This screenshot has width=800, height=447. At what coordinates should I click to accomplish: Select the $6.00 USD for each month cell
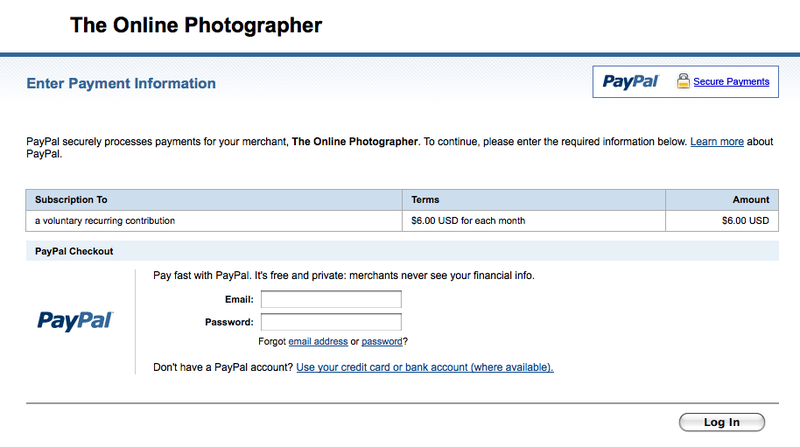pos(468,220)
